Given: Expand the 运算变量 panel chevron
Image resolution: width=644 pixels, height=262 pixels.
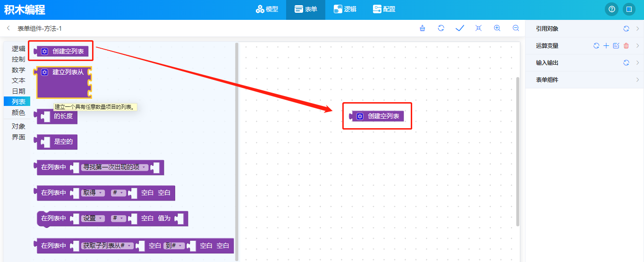Looking at the screenshot, I should pos(637,46).
